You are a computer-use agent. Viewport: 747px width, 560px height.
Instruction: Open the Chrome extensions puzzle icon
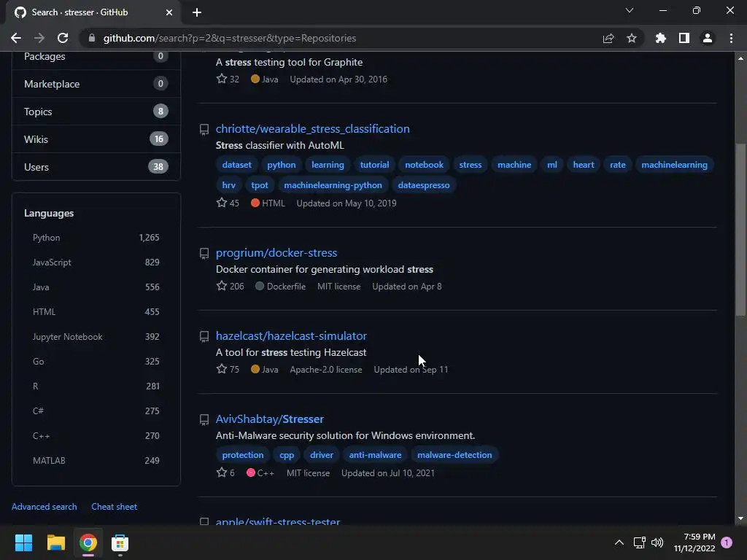pos(661,38)
